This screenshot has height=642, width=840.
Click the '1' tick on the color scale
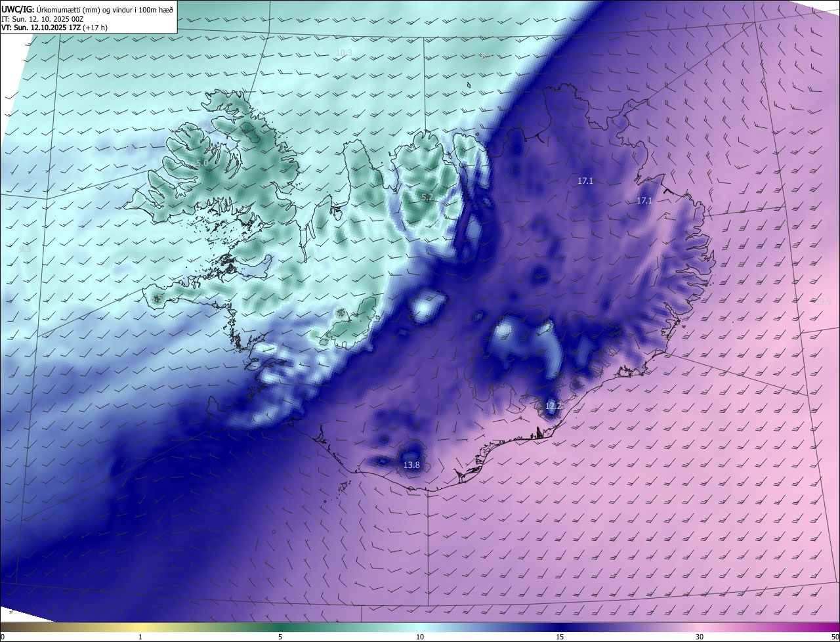pos(140,637)
